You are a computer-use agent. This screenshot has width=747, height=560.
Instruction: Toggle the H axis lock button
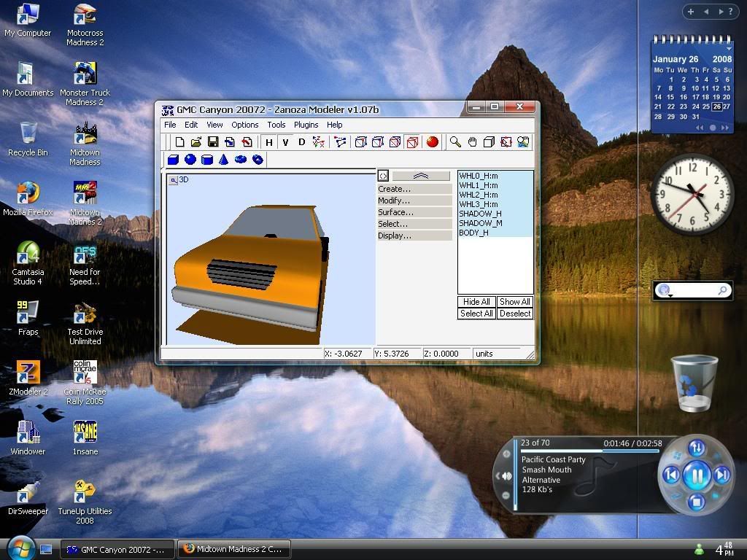pos(269,142)
